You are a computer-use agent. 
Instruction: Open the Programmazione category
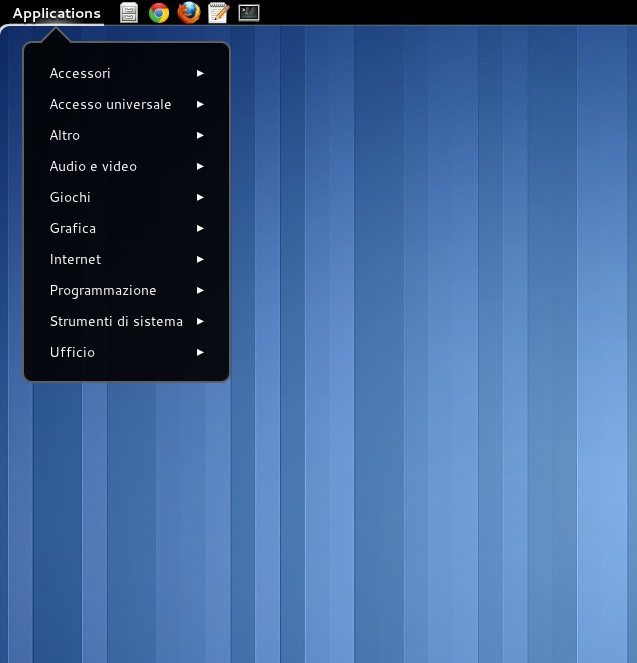[127, 290]
